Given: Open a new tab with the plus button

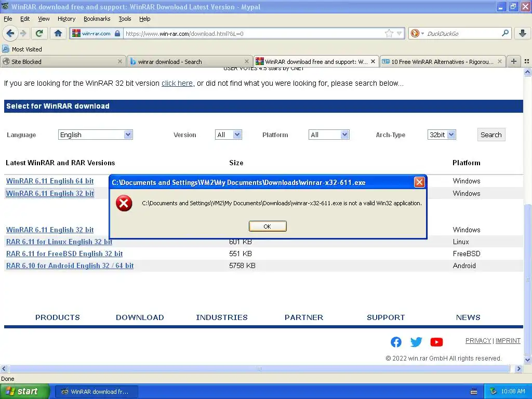Looking at the screenshot, I should (514, 61).
